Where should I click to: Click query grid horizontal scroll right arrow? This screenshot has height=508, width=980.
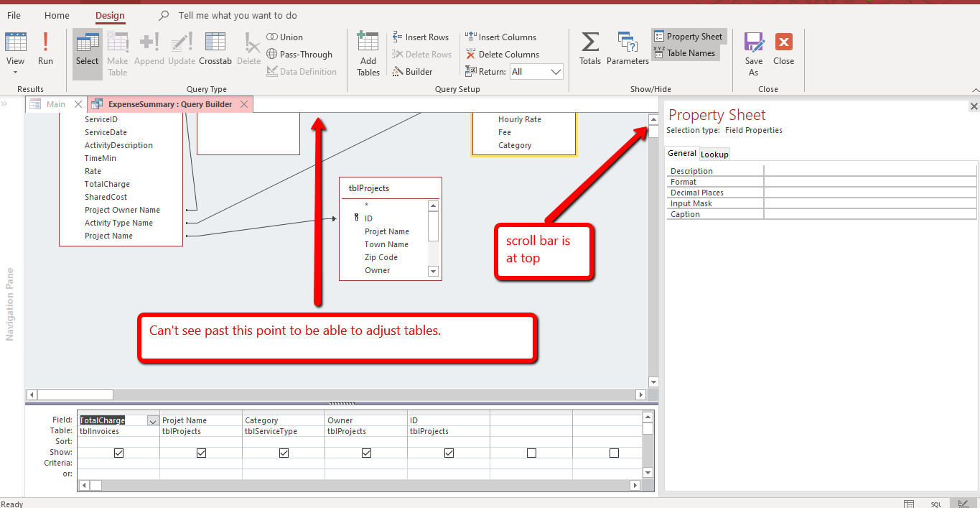(x=634, y=486)
